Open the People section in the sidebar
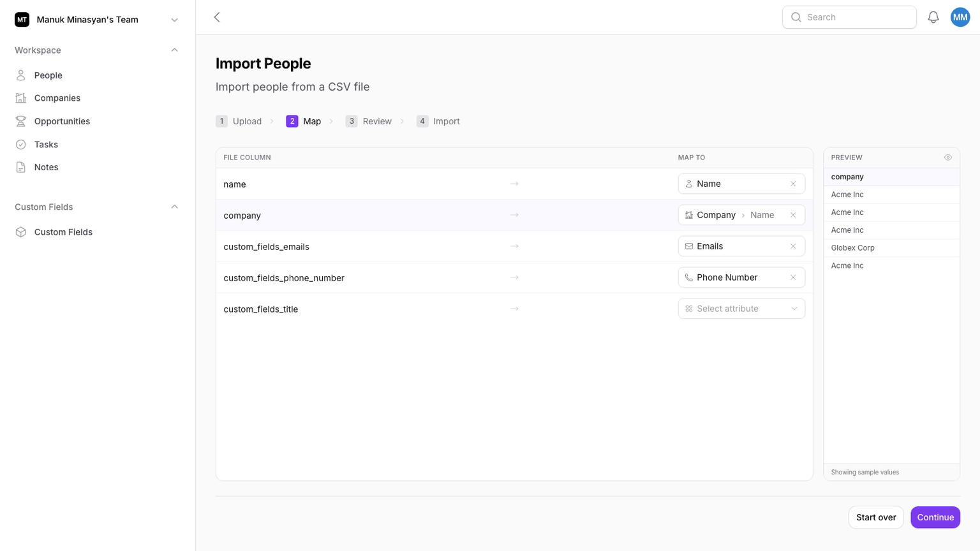This screenshot has width=980, height=551. click(47, 75)
